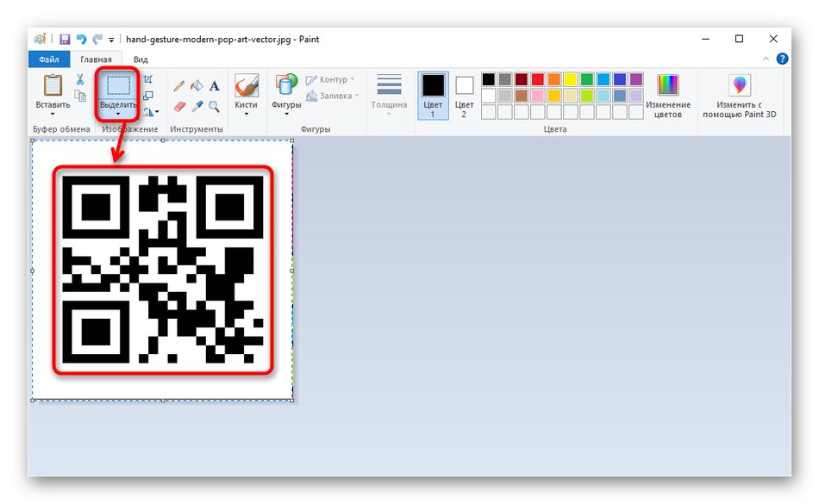
Task: Pick the lavender color swatch
Action: click(636, 96)
